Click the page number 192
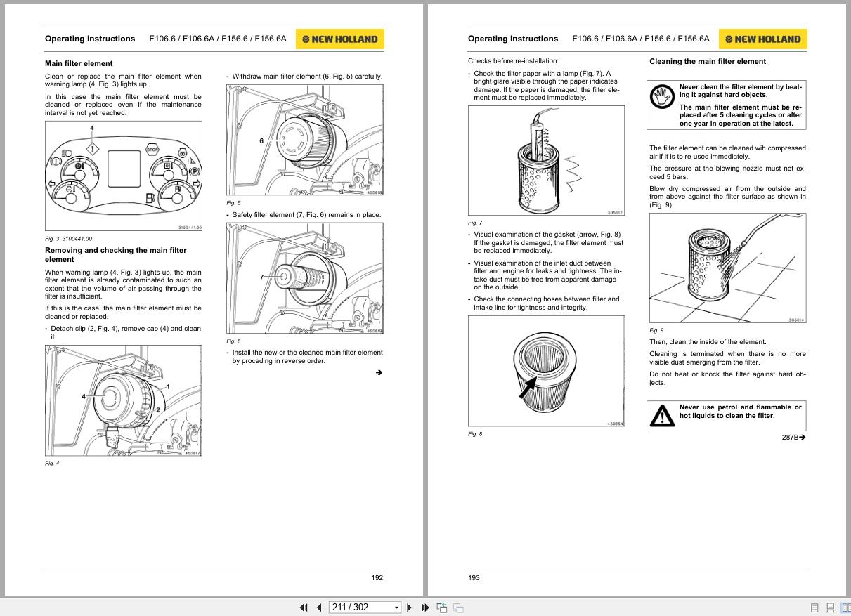 (x=377, y=577)
